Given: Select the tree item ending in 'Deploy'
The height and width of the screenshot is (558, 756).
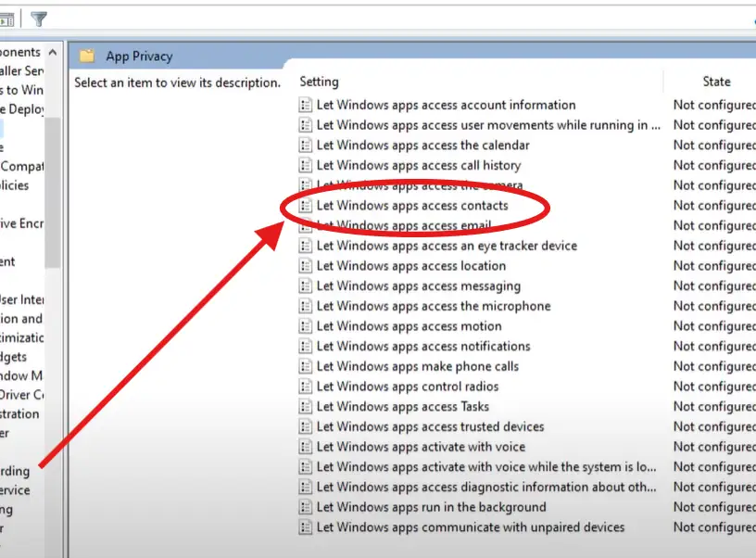Looking at the screenshot, I should click(x=21, y=109).
